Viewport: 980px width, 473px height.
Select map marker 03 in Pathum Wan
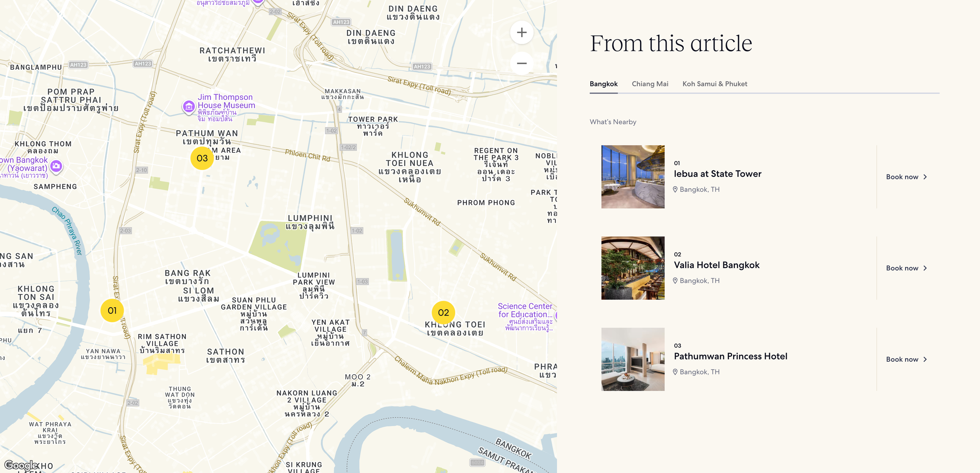tap(202, 158)
